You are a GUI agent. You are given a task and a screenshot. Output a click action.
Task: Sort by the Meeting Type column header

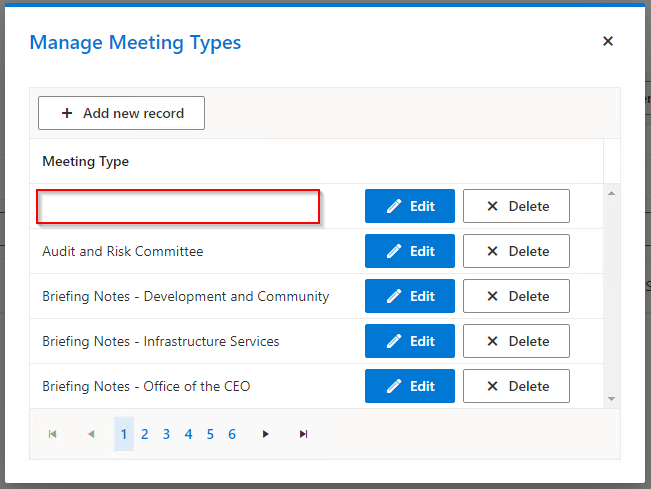tap(86, 161)
